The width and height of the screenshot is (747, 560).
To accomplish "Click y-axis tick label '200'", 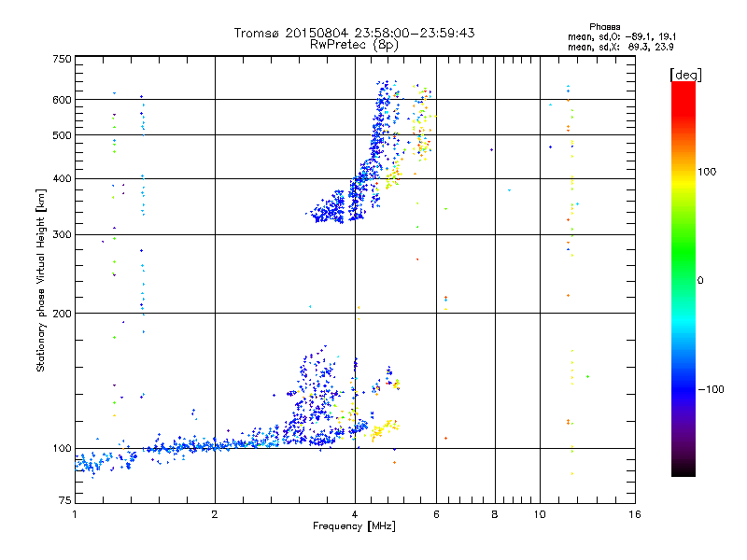I will coord(63,314).
